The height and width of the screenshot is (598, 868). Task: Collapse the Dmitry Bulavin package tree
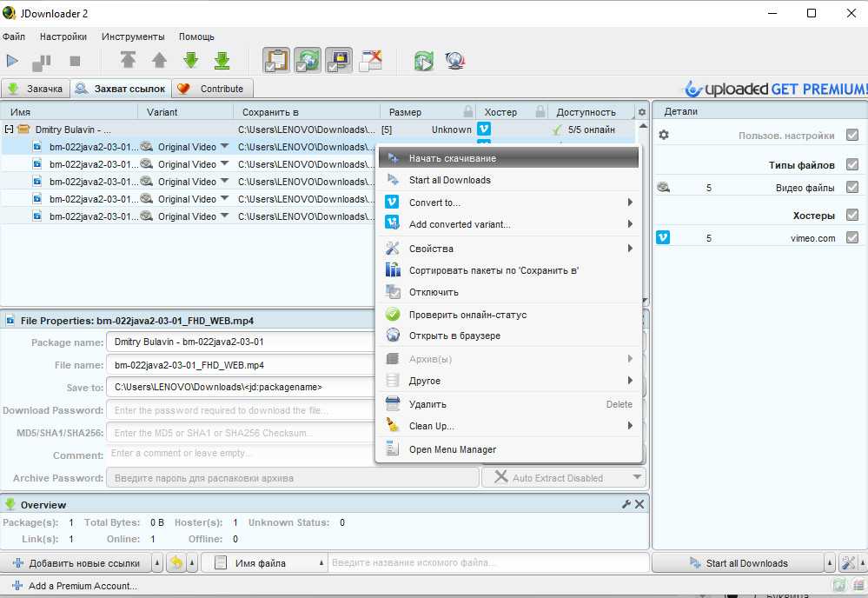9,130
